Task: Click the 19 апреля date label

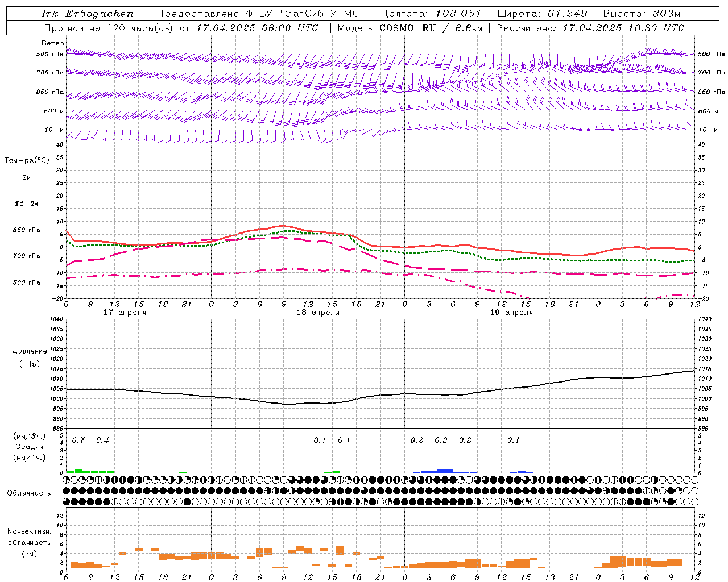Action: click(511, 313)
